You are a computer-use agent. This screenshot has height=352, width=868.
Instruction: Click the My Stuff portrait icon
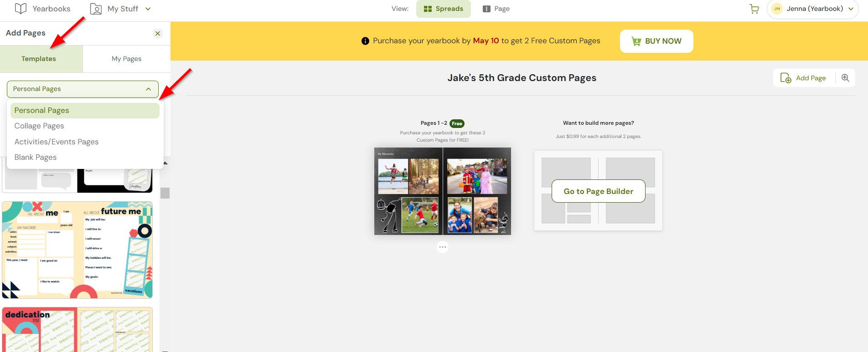coord(96,9)
